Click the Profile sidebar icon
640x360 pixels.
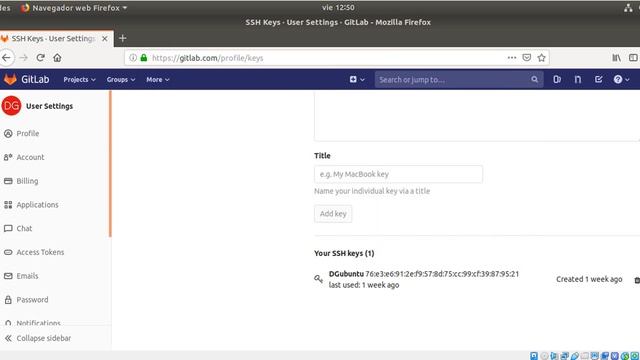[8, 133]
